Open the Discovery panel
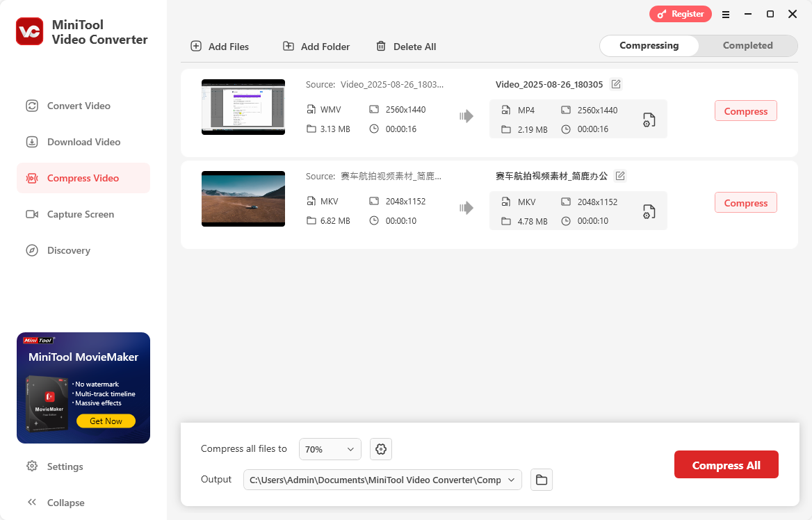This screenshot has width=812, height=520. [68, 250]
